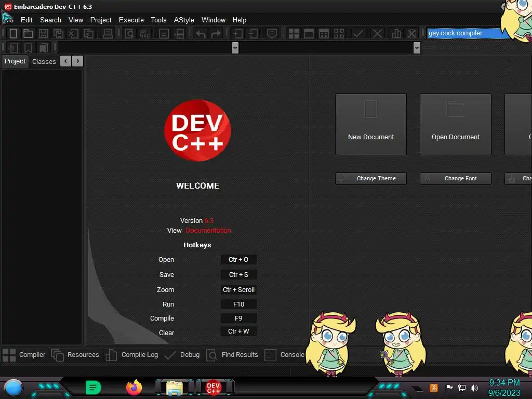
Task: Click the red version 6.3 link
Action: pyautogui.click(x=209, y=220)
